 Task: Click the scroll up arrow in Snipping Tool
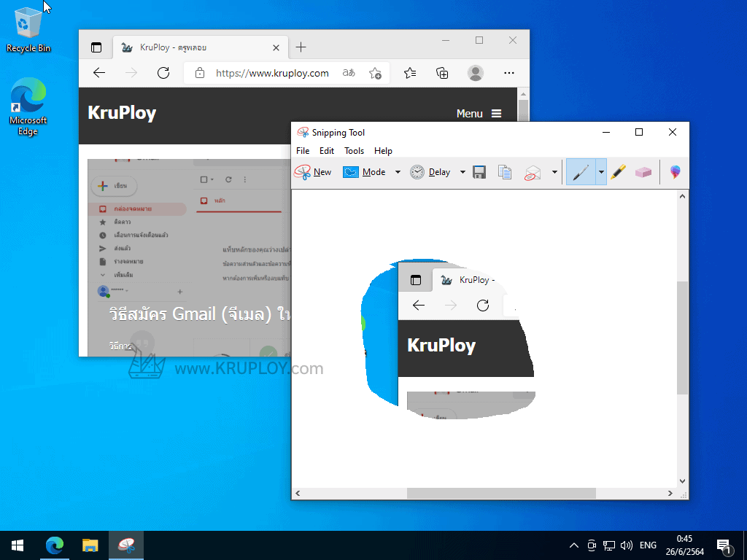click(682, 196)
